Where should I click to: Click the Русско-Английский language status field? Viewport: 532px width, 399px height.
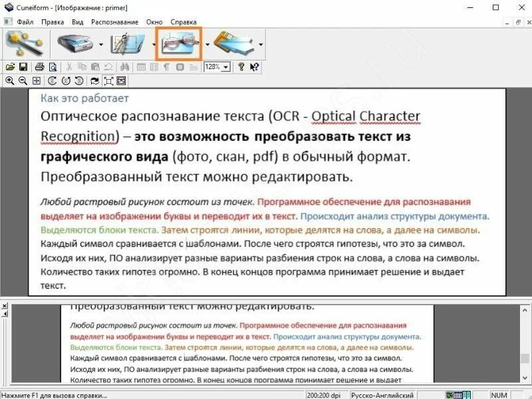382,395
